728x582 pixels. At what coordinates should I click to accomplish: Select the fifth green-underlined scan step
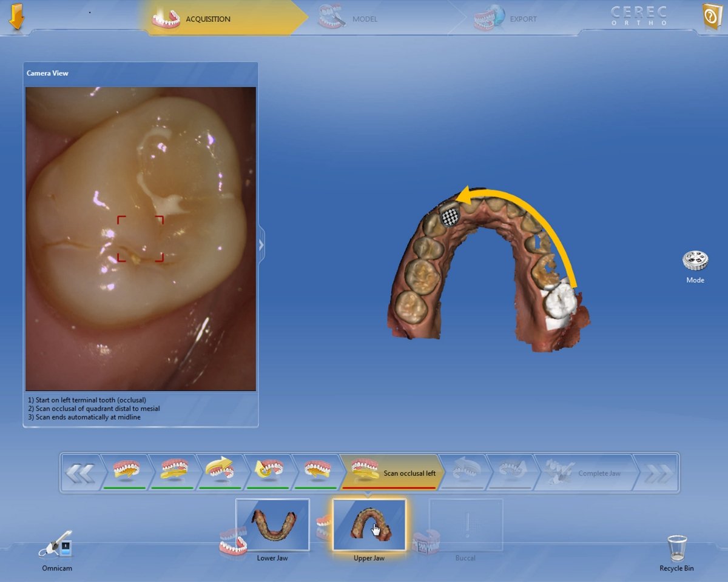click(316, 473)
